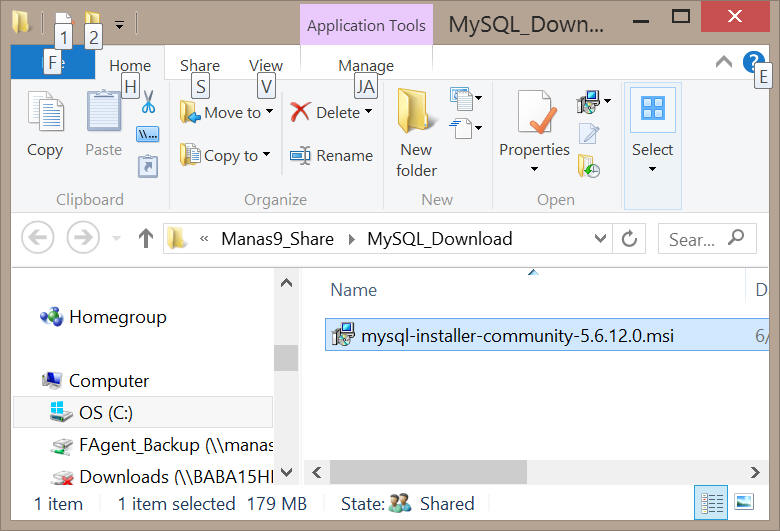Screen dimensions: 780x531
Task: Click the Cut scissors icon
Action: (148, 102)
